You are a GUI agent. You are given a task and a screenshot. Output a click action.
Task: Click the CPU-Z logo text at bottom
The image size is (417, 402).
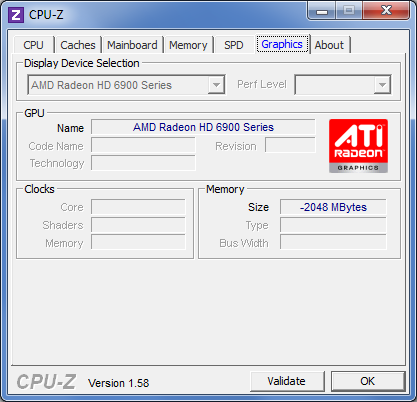(x=47, y=382)
